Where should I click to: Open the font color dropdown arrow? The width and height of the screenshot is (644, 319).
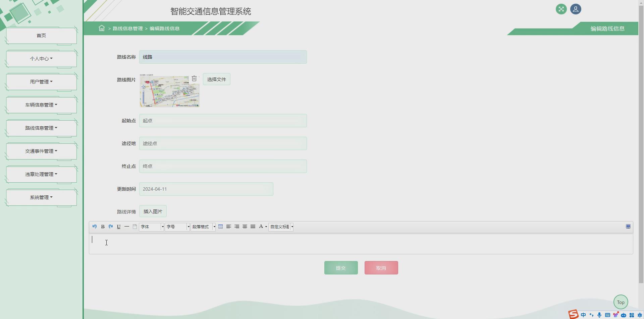coord(266,227)
